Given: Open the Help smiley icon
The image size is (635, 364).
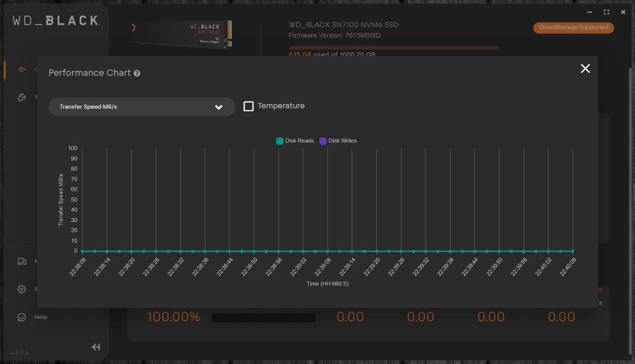Looking at the screenshot, I should pyautogui.click(x=22, y=317).
